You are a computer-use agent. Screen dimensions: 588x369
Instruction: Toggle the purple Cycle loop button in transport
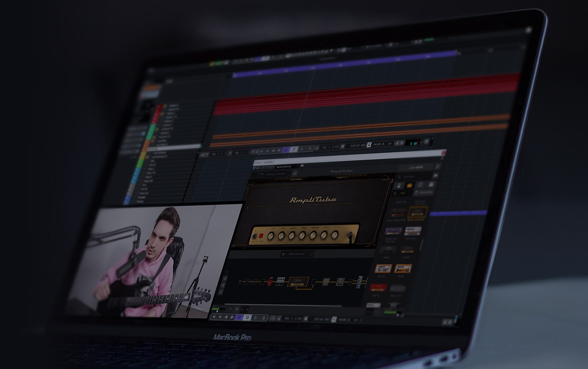click(x=286, y=150)
